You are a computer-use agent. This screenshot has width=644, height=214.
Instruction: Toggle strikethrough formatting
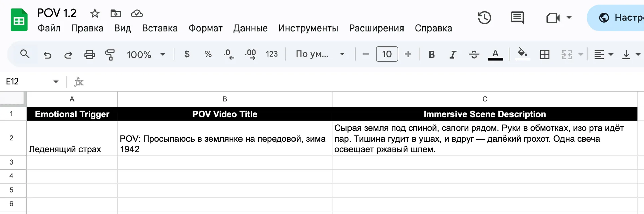click(474, 54)
